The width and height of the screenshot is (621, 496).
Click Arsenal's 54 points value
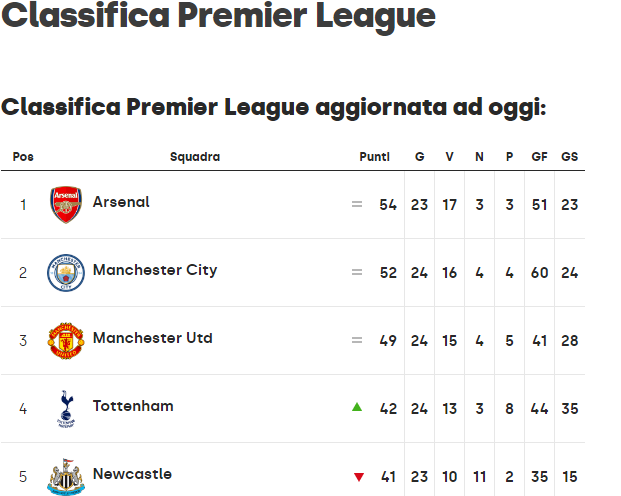(x=388, y=205)
